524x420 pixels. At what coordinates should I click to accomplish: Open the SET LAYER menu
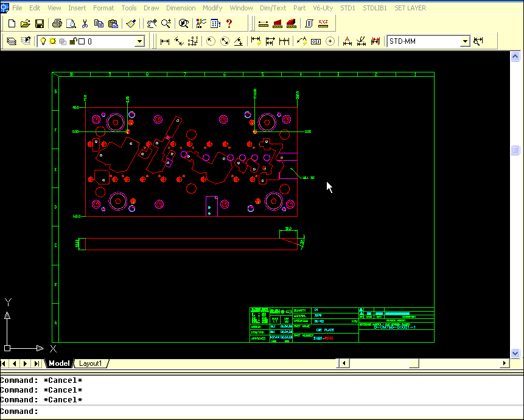coord(410,8)
